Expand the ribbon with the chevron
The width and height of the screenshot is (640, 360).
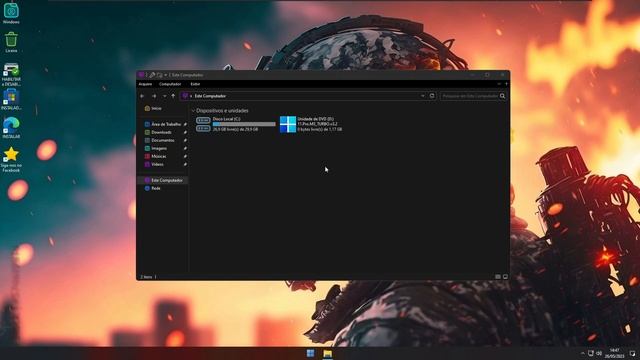tap(499, 84)
